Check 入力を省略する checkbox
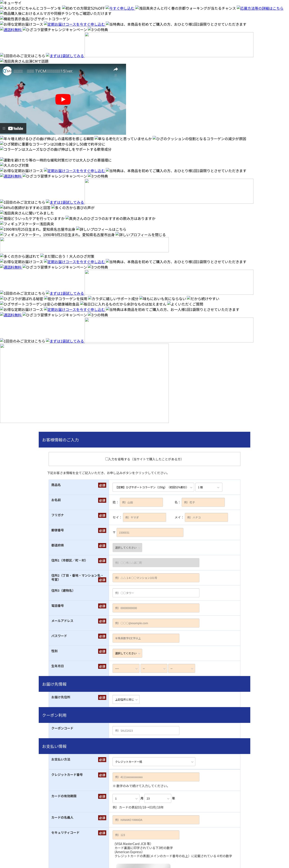 [107, 459]
